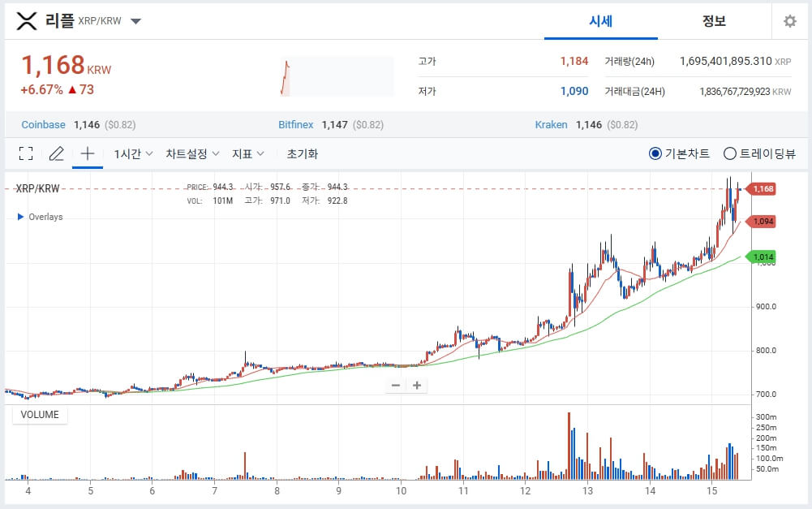Zoom out using the chart minus control

395,385
